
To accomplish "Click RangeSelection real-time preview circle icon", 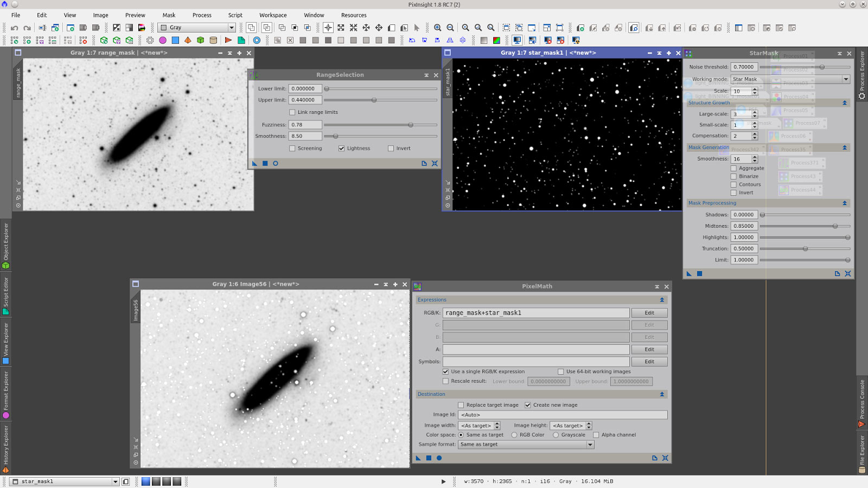I will (x=276, y=163).
